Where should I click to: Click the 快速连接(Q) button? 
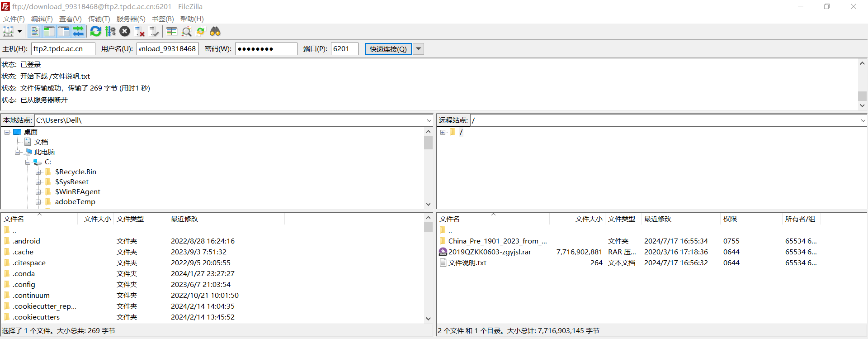coord(388,49)
